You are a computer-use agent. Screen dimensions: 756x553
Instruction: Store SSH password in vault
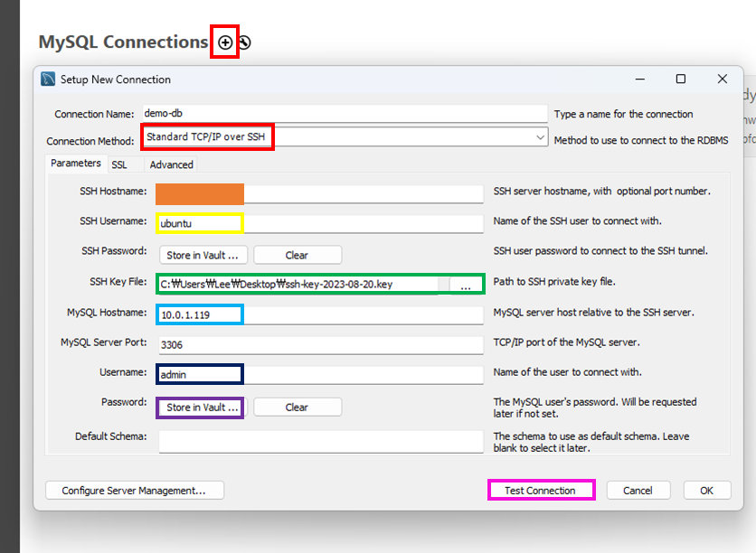(x=203, y=255)
